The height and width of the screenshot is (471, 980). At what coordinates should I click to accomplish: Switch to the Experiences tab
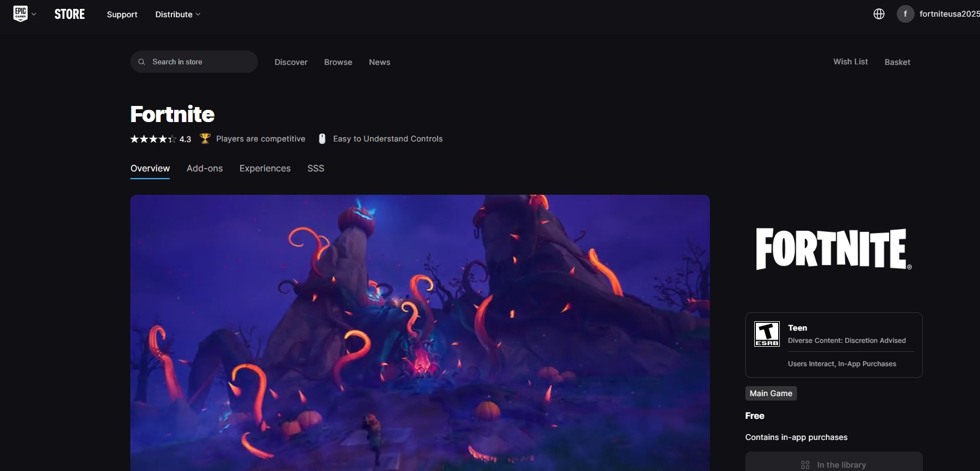265,168
